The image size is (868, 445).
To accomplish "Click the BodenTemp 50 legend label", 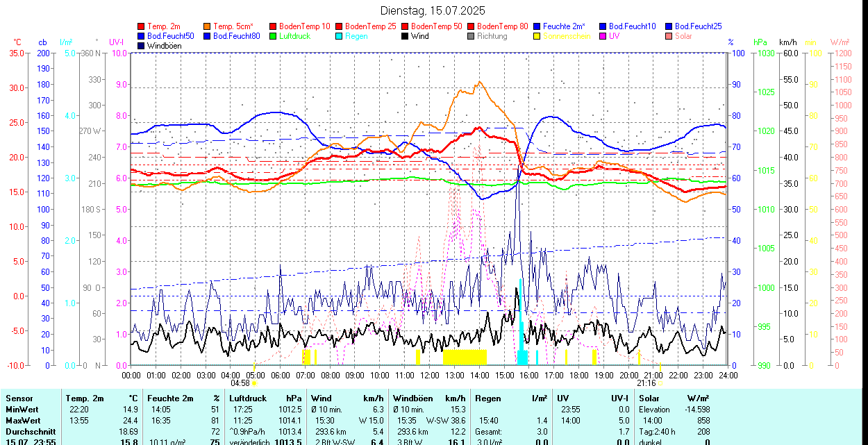I will [437, 26].
